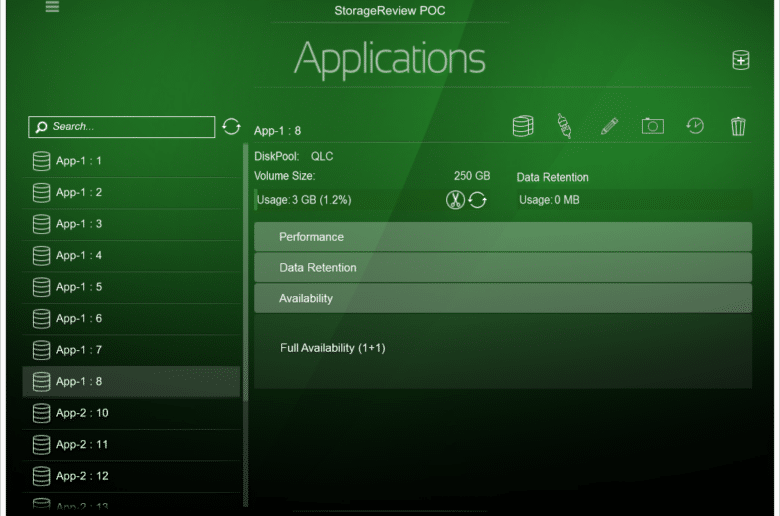Click the disk icon for App-1 : 2

(x=41, y=193)
